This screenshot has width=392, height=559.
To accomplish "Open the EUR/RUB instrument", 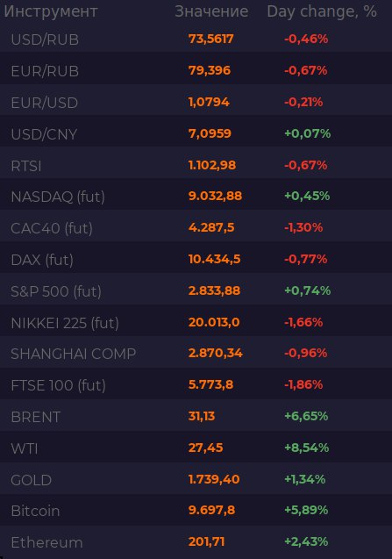I will pyautogui.click(x=196, y=70).
